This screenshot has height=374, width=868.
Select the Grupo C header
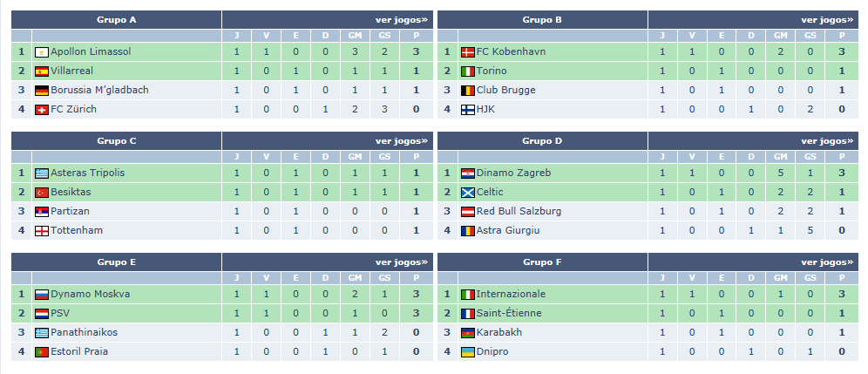click(116, 140)
